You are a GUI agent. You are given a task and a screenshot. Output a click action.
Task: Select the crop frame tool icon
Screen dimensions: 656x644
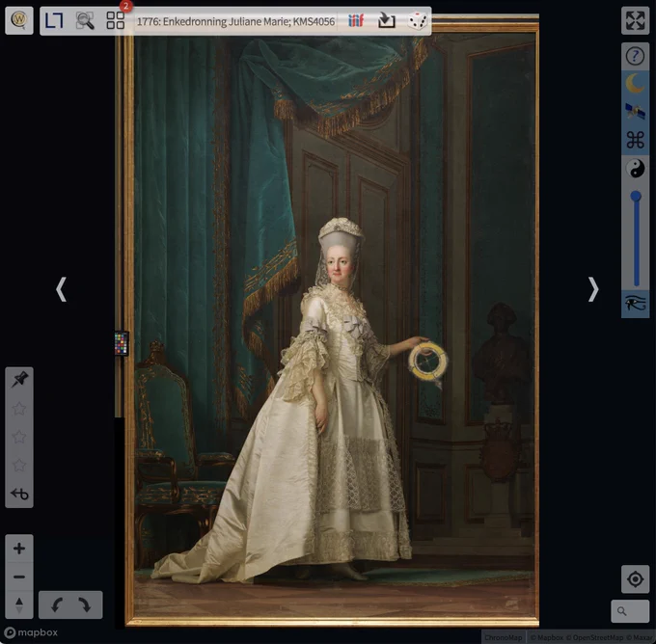[54, 20]
